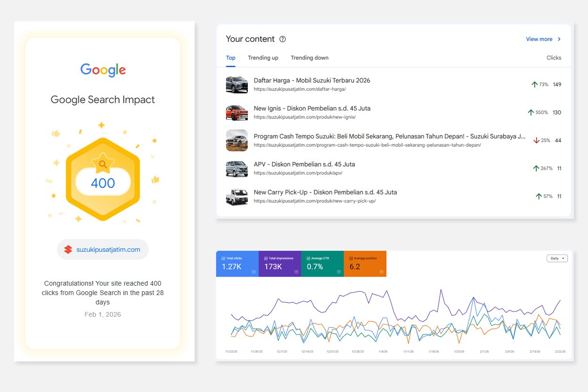The width and height of the screenshot is (588, 392).
Task: Switch to the Trending down tab
Action: coord(310,58)
